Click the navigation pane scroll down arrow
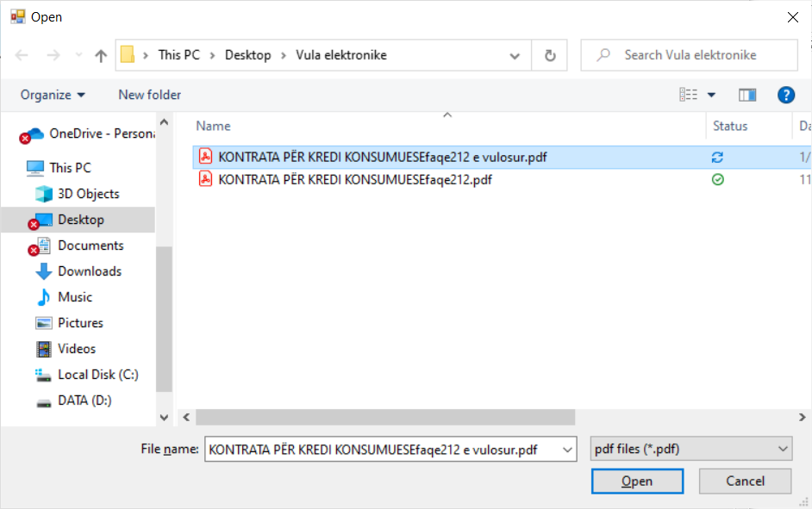This screenshot has height=509, width=812. pos(164,417)
